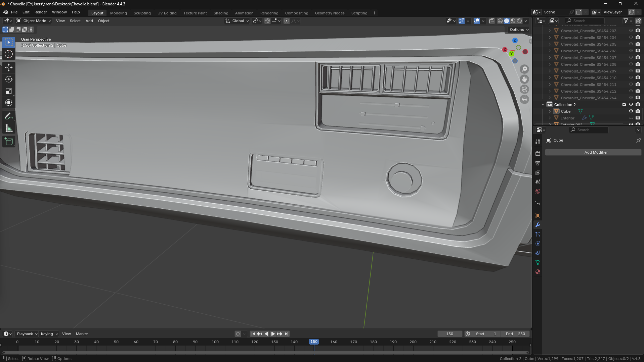Disable render for Chevrolet_Chevelle_SS454.210
Image resolution: width=644 pixels, height=362 pixels.
638,78
